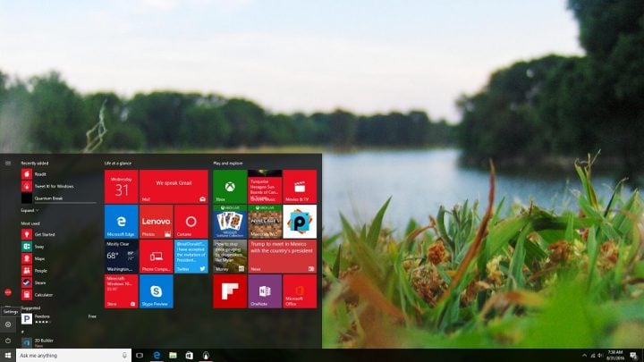The image size is (644, 362).
Task: Open the Flipboard tile
Action: pos(230,290)
